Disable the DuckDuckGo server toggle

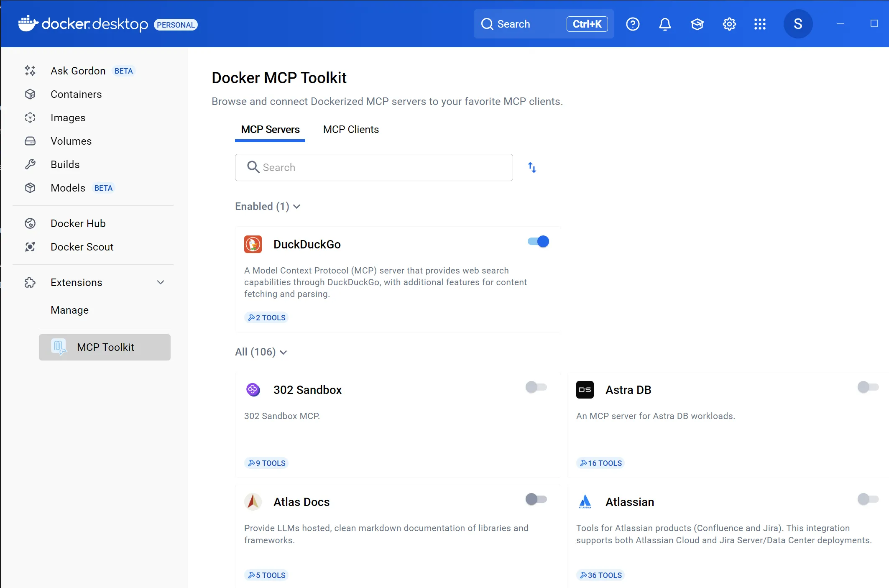click(x=539, y=242)
